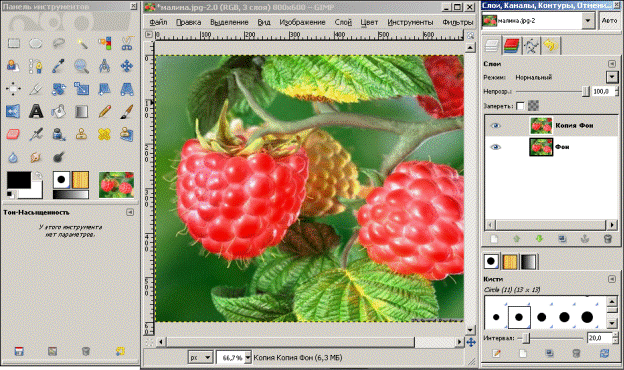Select the Measure compass tool

(x=104, y=66)
